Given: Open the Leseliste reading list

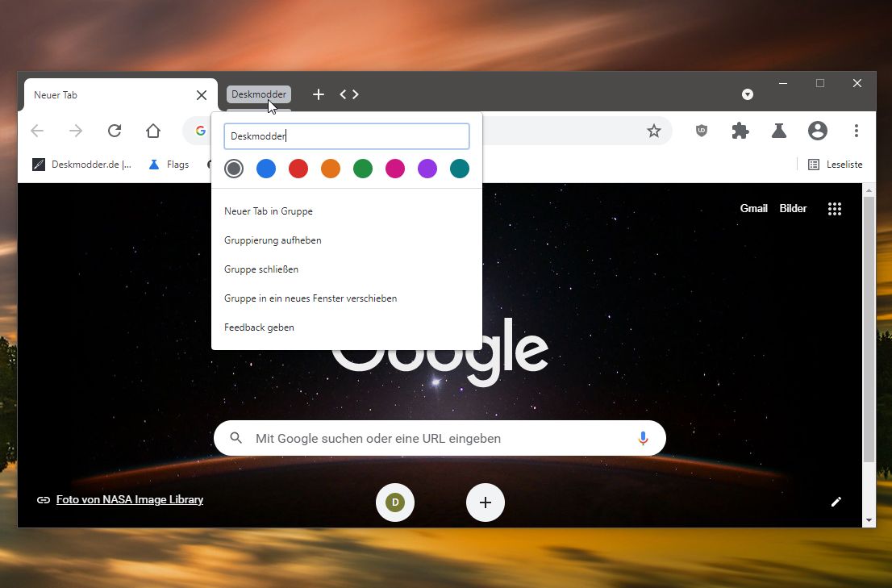Looking at the screenshot, I should point(835,165).
